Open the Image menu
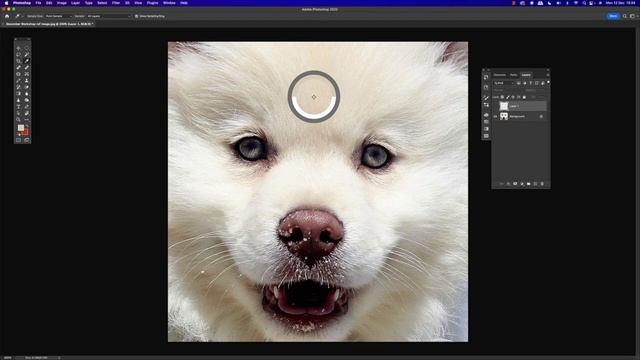Viewport: 640px width, 360px height. pos(62,3)
